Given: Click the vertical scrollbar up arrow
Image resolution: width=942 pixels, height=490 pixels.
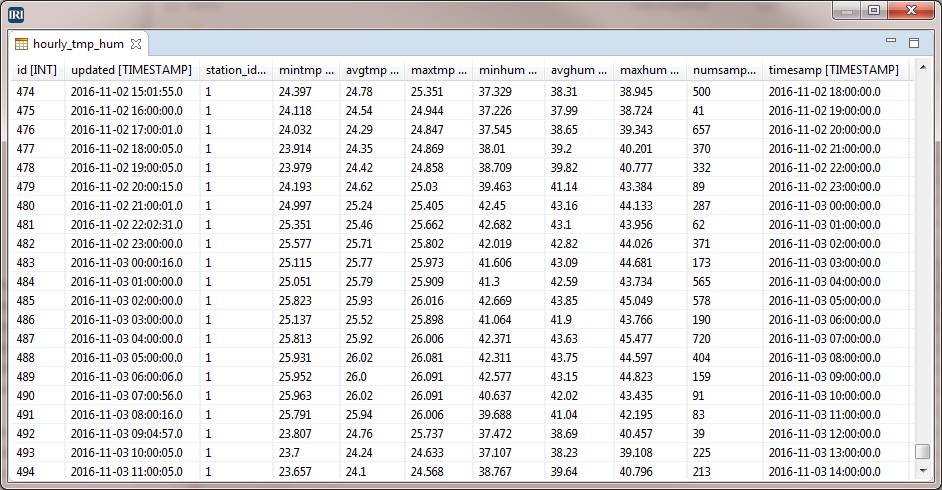Looking at the screenshot, I should pyautogui.click(x=923, y=68).
